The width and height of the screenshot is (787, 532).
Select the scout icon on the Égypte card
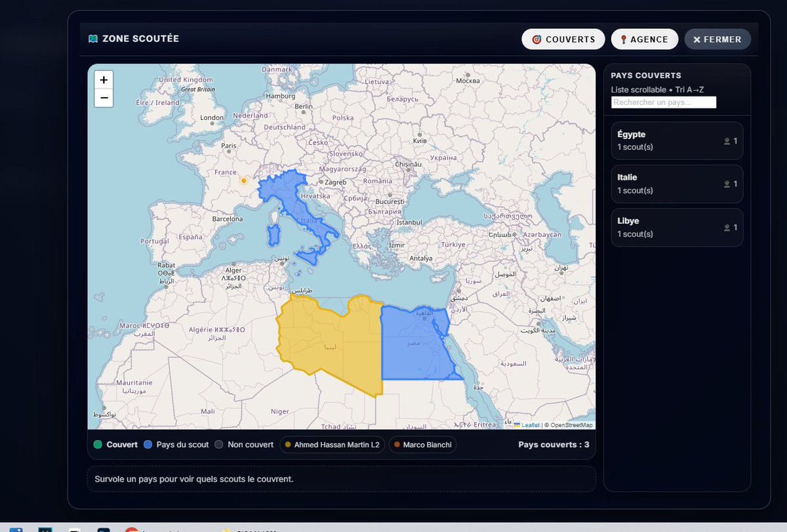[726, 140]
